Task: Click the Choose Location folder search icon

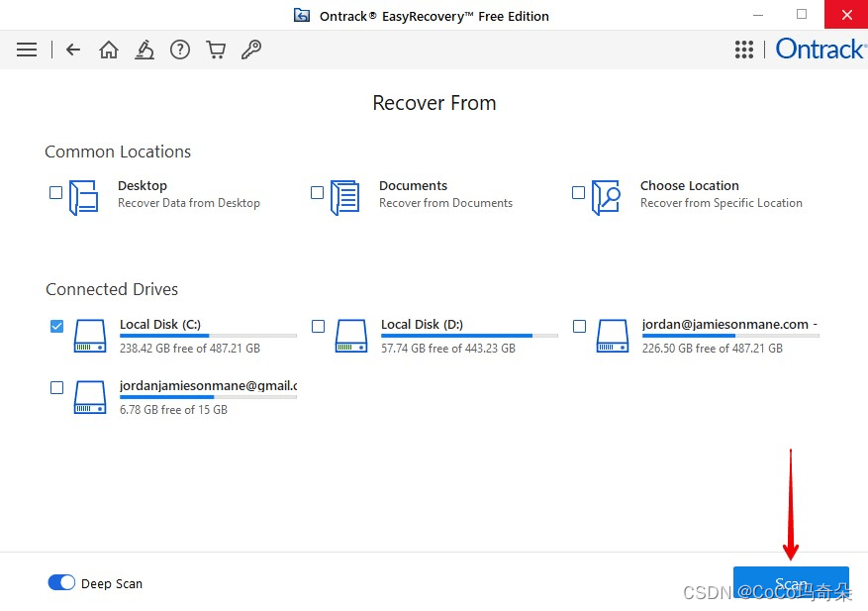Action: [x=606, y=197]
